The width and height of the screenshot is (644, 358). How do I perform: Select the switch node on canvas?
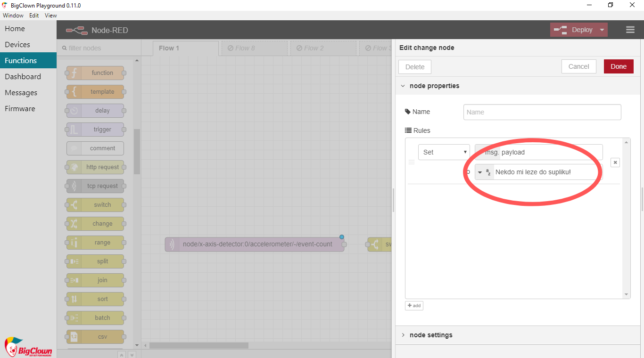tap(380, 244)
